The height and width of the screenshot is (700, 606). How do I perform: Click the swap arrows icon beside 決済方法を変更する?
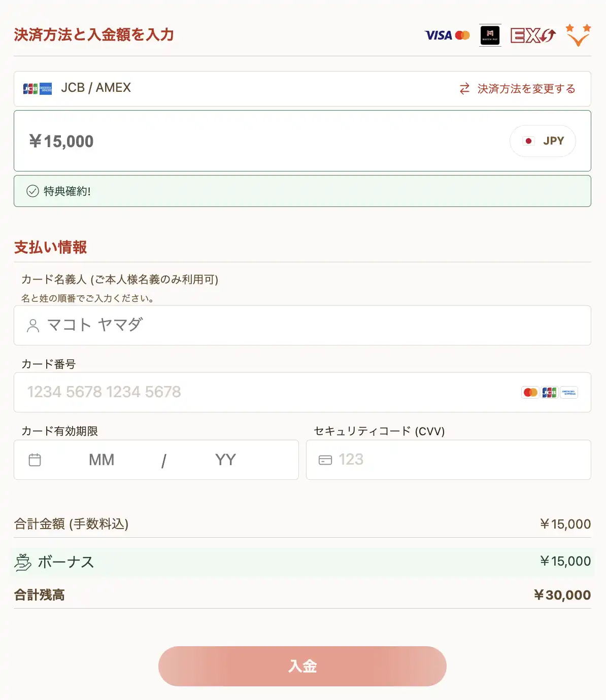pyautogui.click(x=464, y=89)
